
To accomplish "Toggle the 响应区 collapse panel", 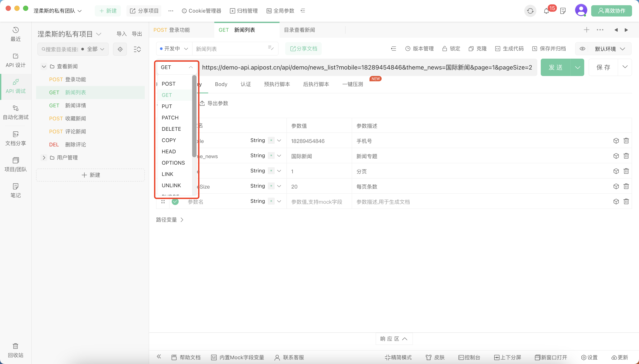I will [x=394, y=339].
